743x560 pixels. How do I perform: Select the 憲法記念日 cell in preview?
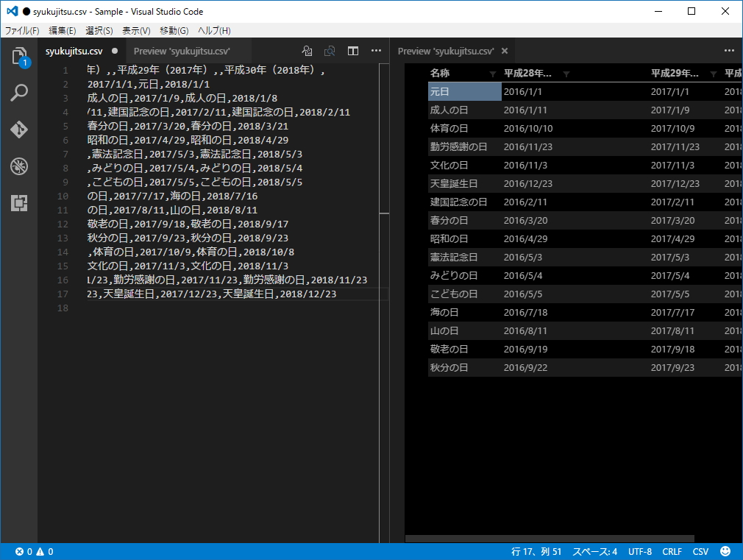(x=464, y=257)
